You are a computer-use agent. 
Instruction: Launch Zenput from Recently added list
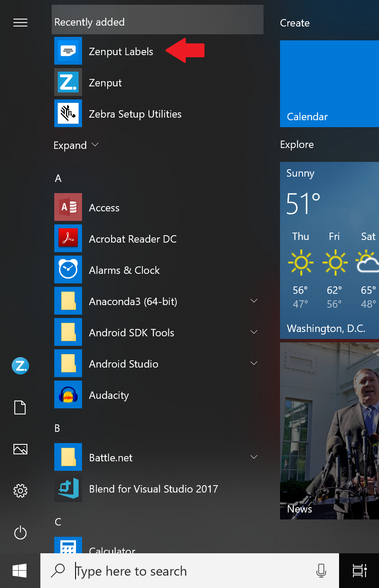pyautogui.click(x=68, y=82)
